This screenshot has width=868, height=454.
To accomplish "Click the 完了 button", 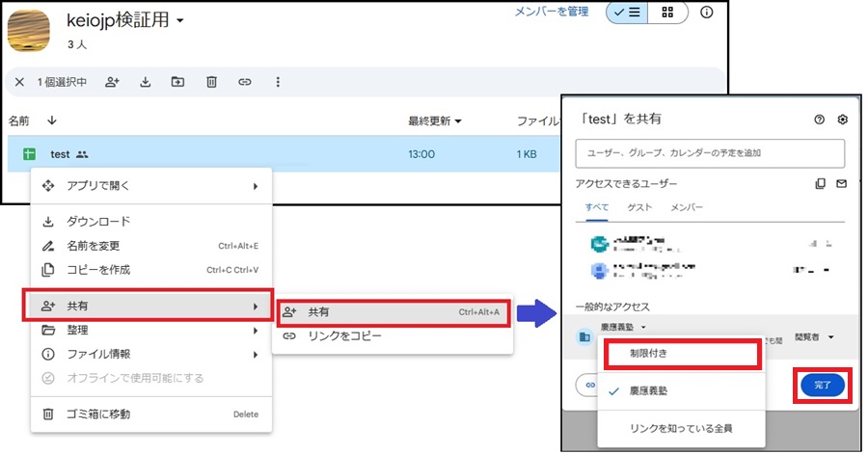I will coord(822,386).
